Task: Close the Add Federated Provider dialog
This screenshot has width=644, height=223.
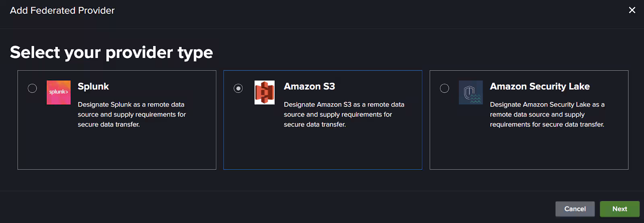Action: pyautogui.click(x=632, y=10)
